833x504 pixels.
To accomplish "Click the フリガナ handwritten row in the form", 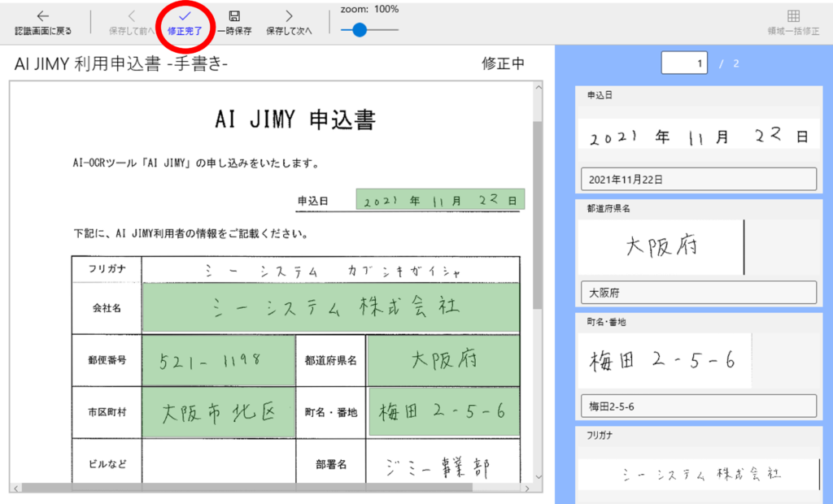I will click(x=330, y=271).
